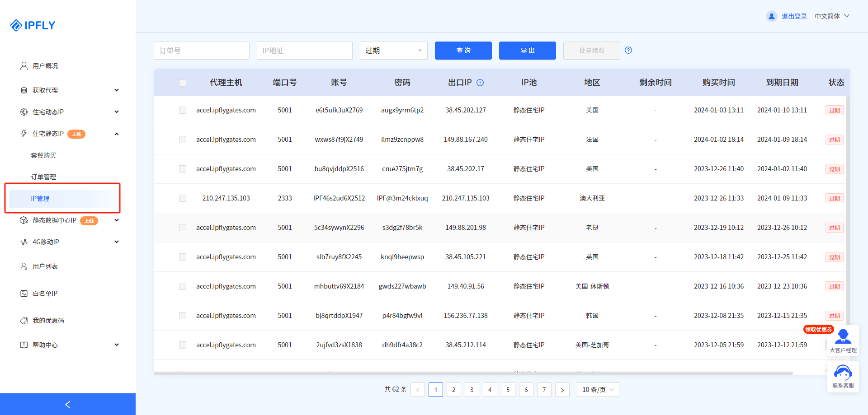Open the 10 条/页 page size dropdown

click(x=598, y=390)
